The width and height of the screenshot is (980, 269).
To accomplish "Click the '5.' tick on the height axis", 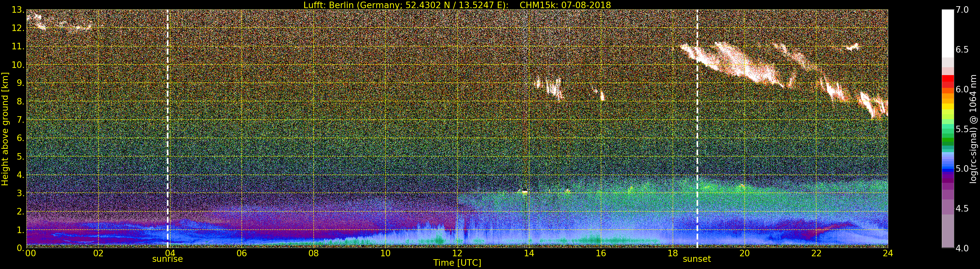I will (x=21, y=156).
